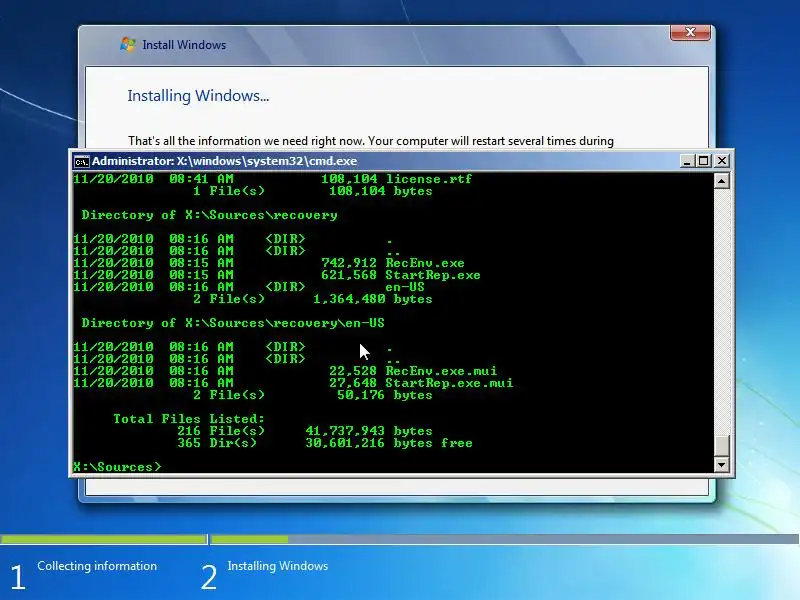Minimize the Administrator cmd.exe window
800x600 pixels.
[687, 161]
